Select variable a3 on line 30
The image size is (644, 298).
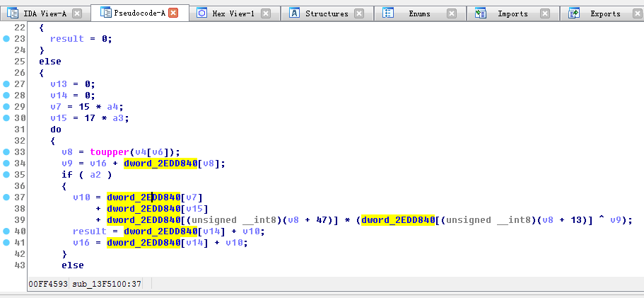coord(118,118)
